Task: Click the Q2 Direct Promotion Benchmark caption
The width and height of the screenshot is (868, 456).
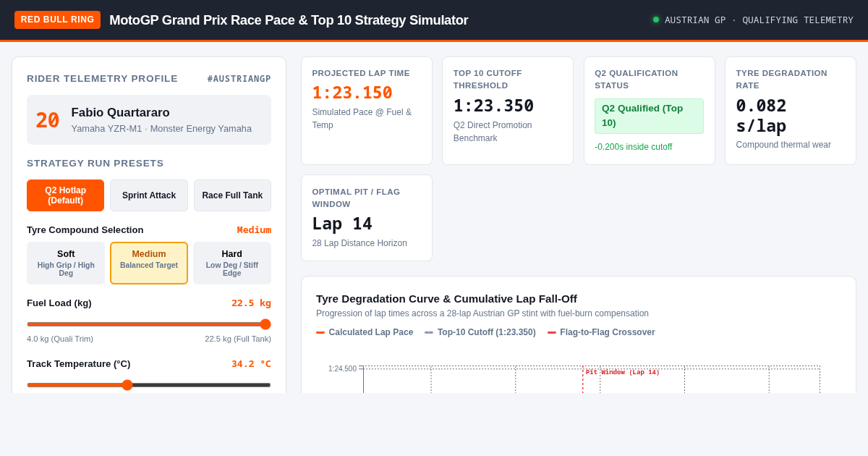Action: [x=493, y=131]
